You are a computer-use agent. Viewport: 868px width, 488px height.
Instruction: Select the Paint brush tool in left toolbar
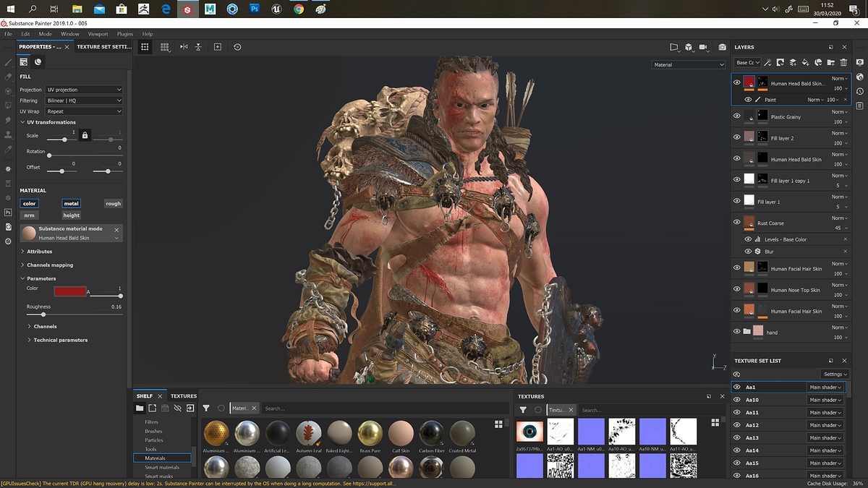(x=8, y=64)
